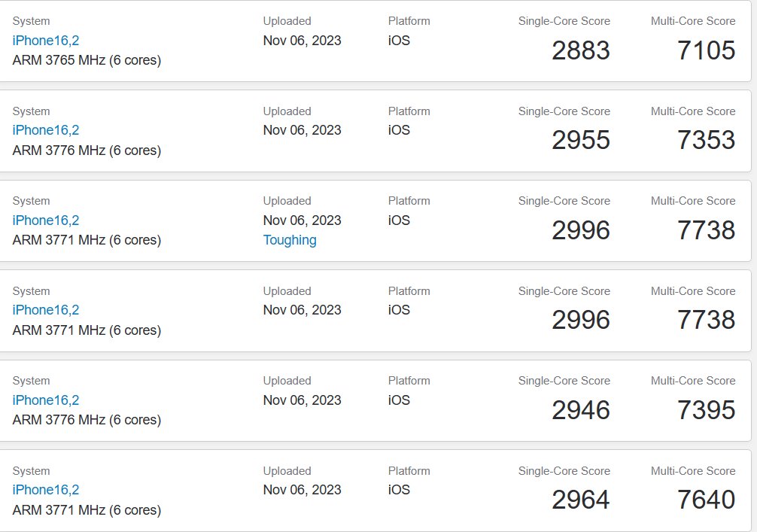Click ARM 3776 MHz text in the 7353 row
The height and width of the screenshot is (532, 757).
coord(87,150)
